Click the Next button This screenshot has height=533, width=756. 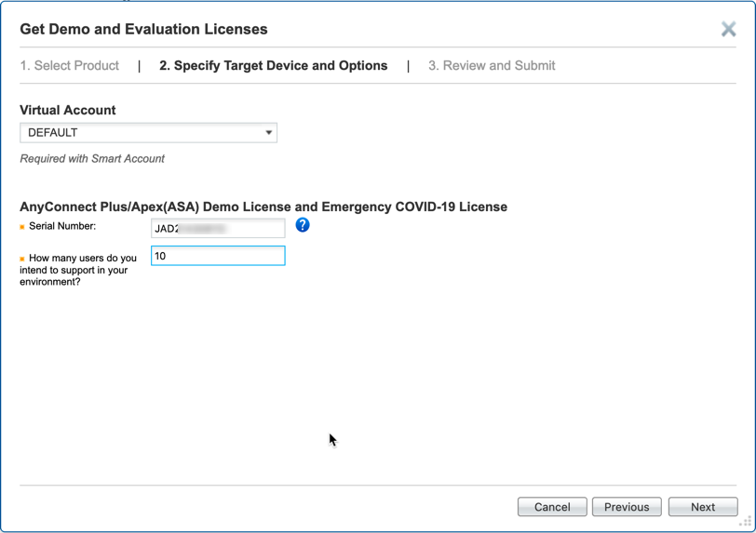pos(703,507)
